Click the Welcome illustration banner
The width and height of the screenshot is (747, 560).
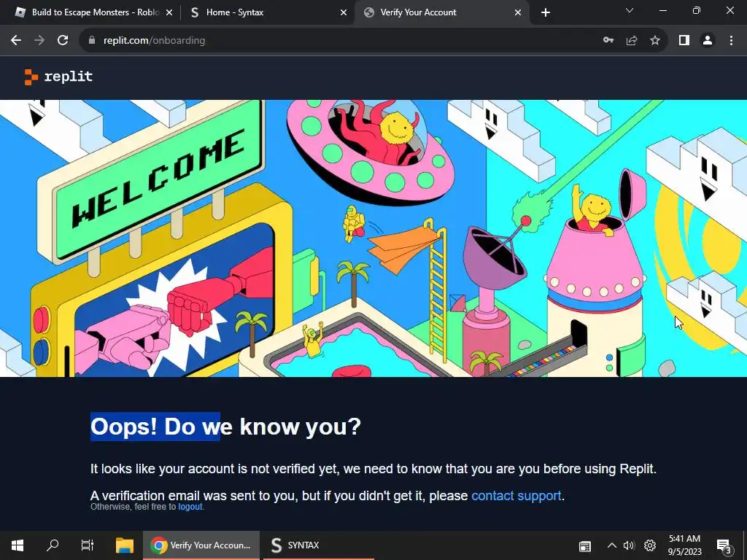tap(373, 238)
